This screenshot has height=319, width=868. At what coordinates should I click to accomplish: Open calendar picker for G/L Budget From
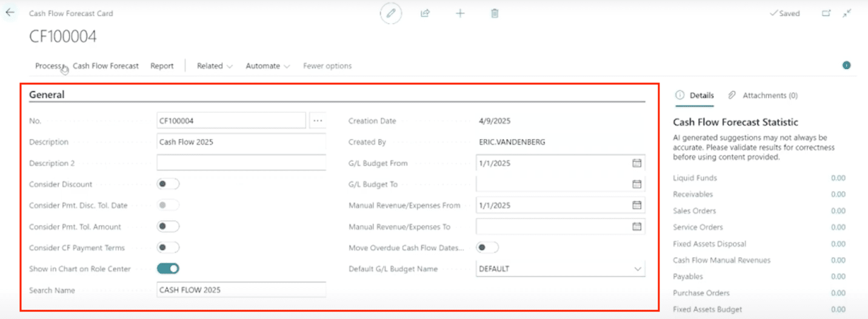click(x=636, y=163)
